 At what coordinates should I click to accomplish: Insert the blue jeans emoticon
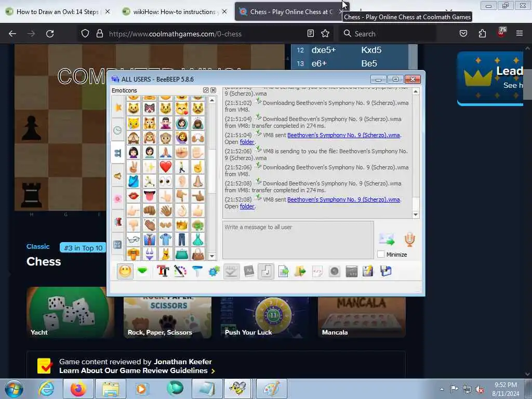pyautogui.click(x=182, y=239)
